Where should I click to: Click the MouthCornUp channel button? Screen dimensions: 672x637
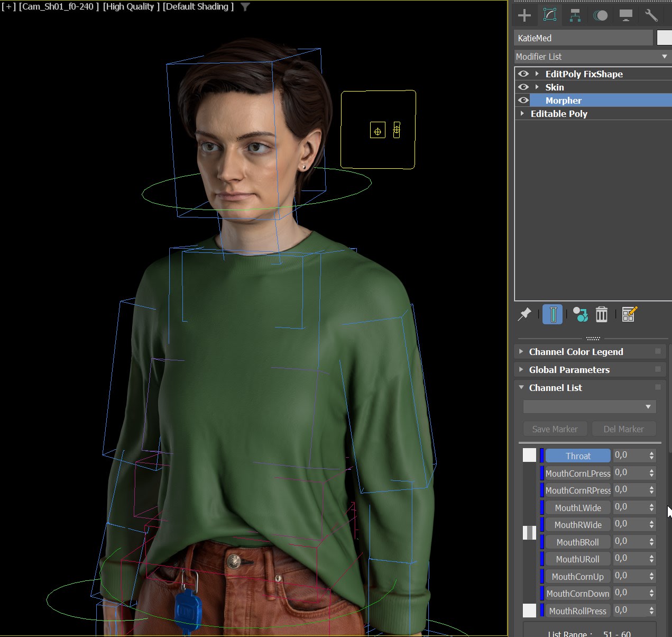[x=577, y=577]
